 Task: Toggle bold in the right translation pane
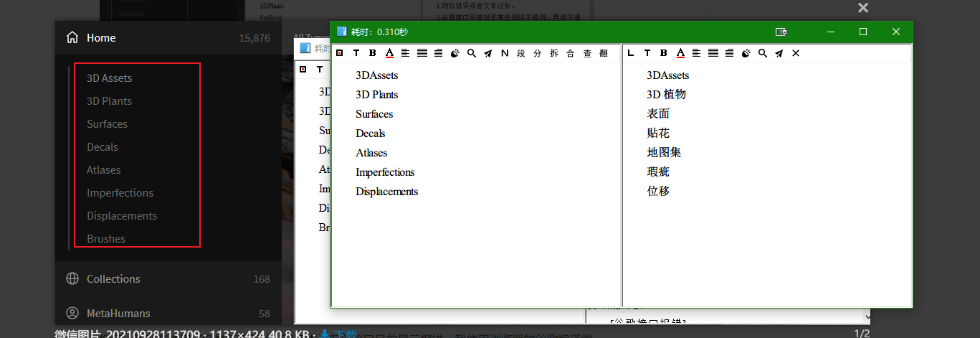click(x=664, y=53)
